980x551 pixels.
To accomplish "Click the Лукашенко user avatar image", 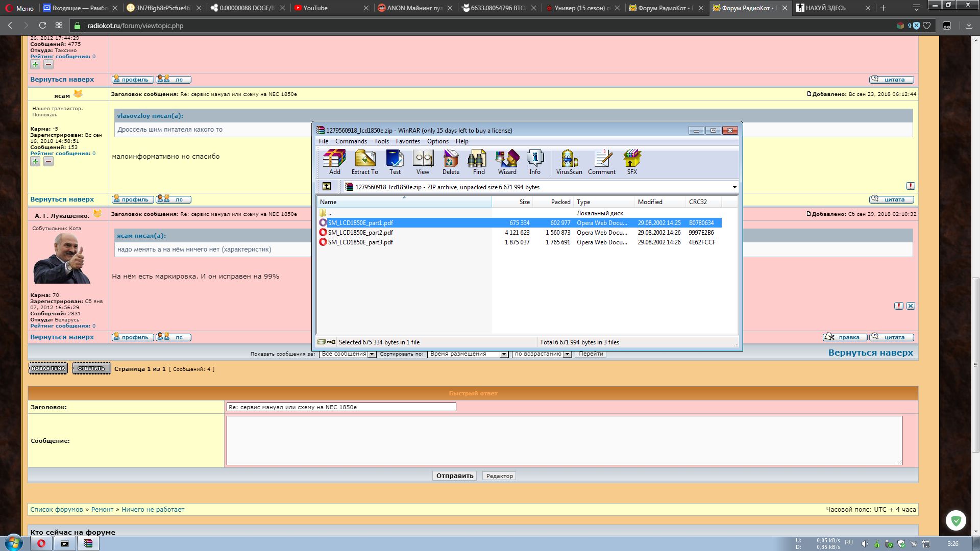I will (63, 258).
